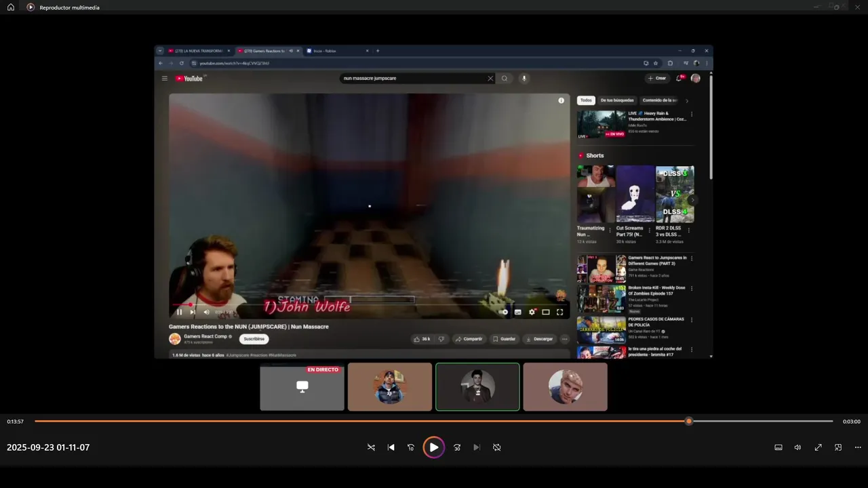Viewport: 868px width, 488px height.
Task: Open the media player volume control
Action: point(798,447)
